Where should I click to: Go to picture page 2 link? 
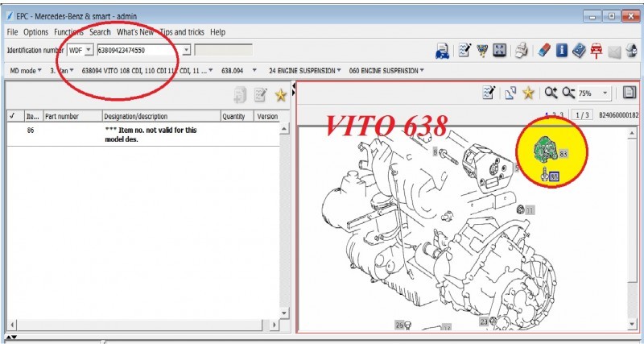tap(554, 115)
